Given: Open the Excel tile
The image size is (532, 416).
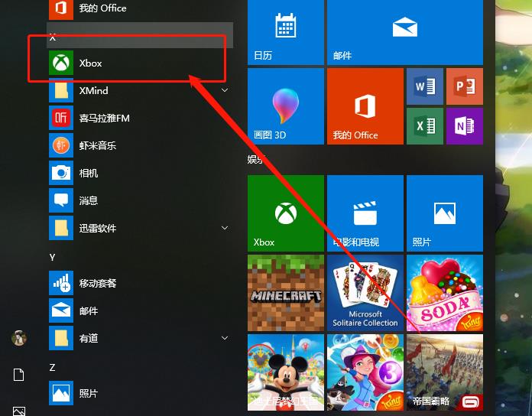Looking at the screenshot, I should [425, 125].
